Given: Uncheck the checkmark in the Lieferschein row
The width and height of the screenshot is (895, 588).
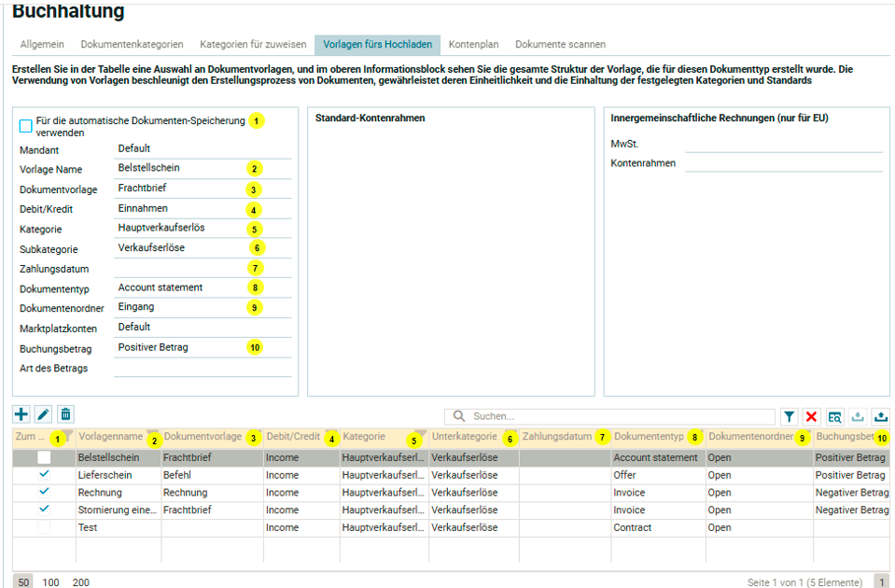Looking at the screenshot, I should tap(44, 474).
